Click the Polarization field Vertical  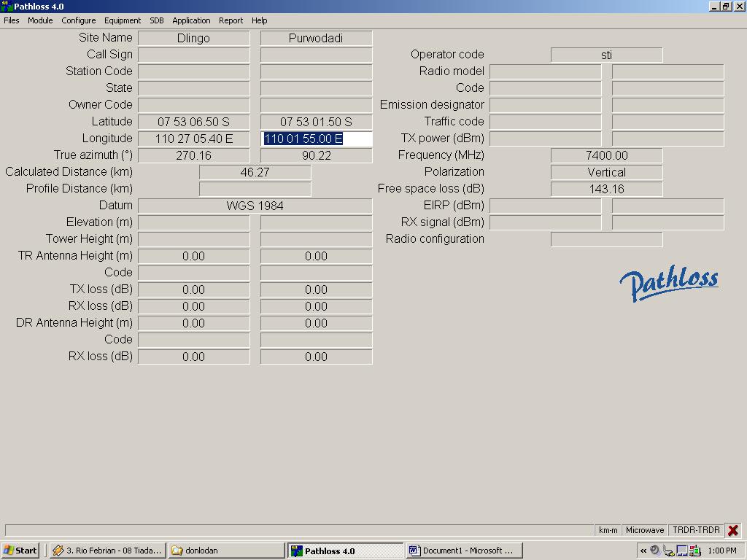pyautogui.click(x=606, y=172)
